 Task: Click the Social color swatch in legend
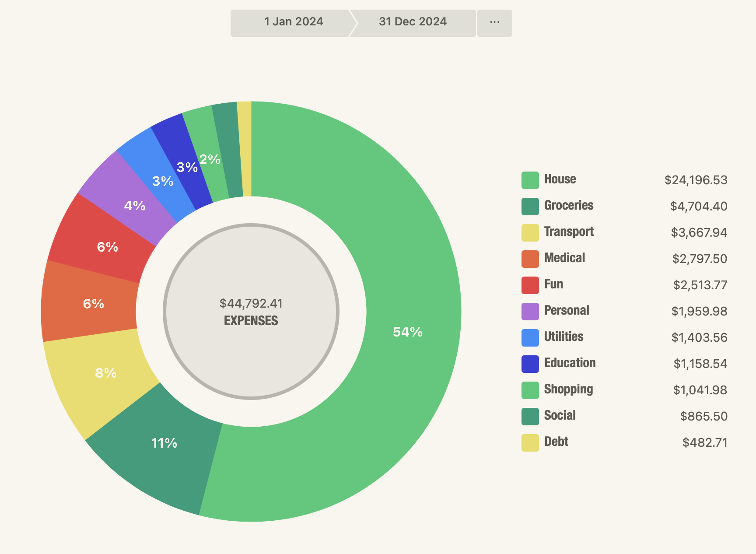(x=530, y=417)
